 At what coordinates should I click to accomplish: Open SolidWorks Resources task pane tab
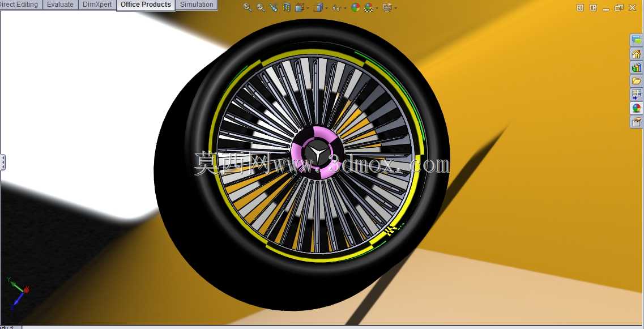(636, 54)
